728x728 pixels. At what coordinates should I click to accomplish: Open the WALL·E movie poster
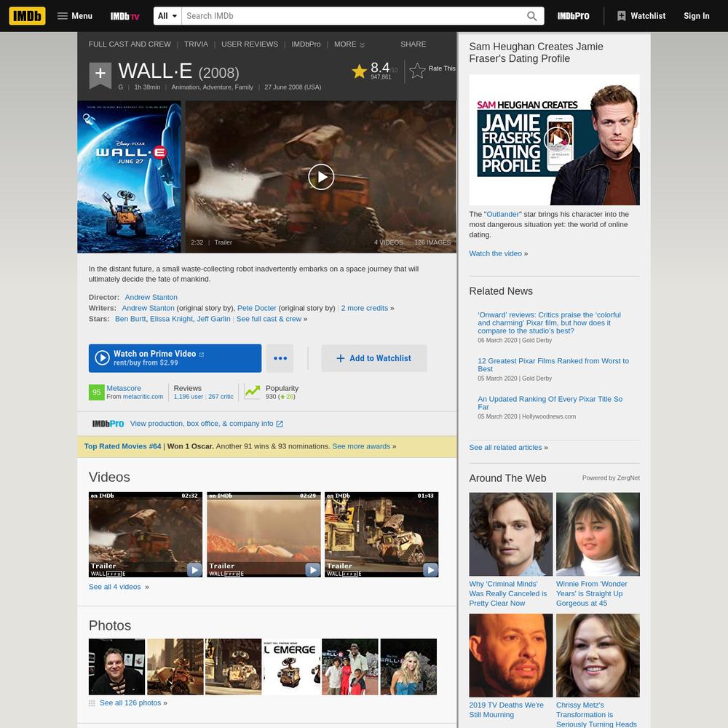129,177
